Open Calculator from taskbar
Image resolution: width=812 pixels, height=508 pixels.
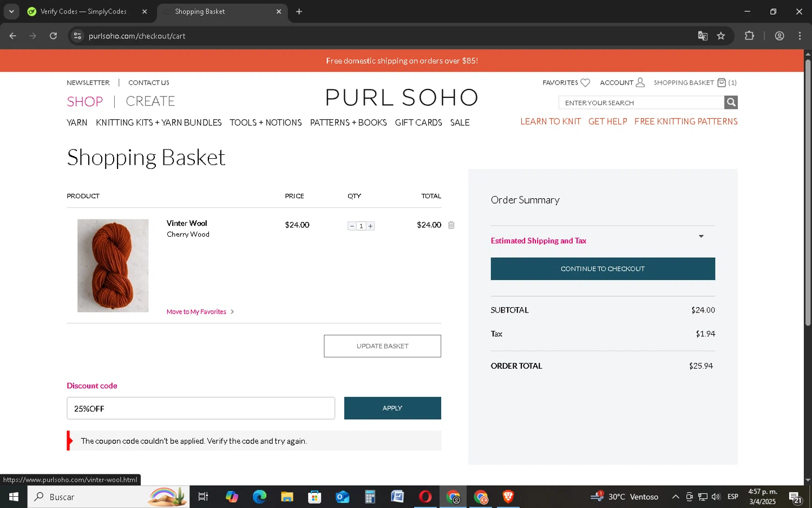[x=370, y=497]
